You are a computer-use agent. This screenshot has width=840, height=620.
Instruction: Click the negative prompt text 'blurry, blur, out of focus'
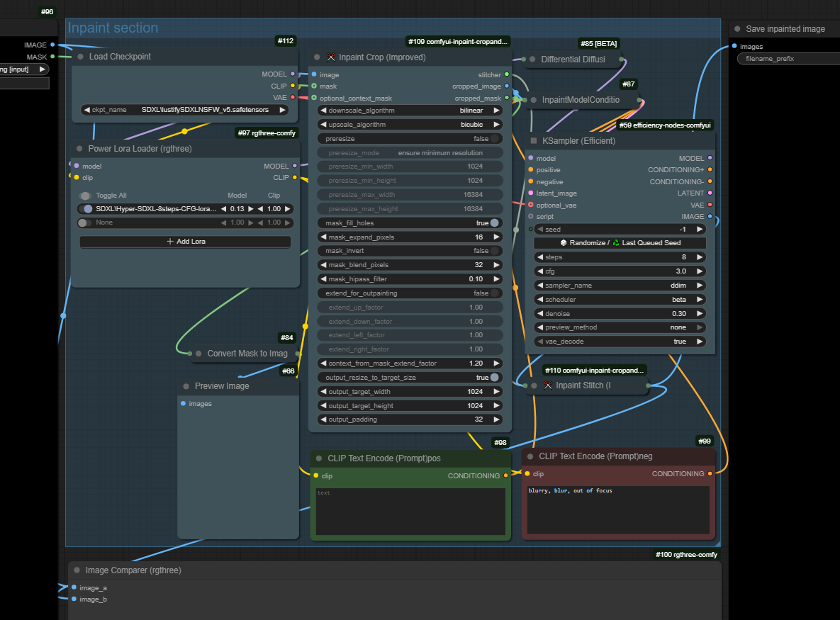(x=570, y=490)
